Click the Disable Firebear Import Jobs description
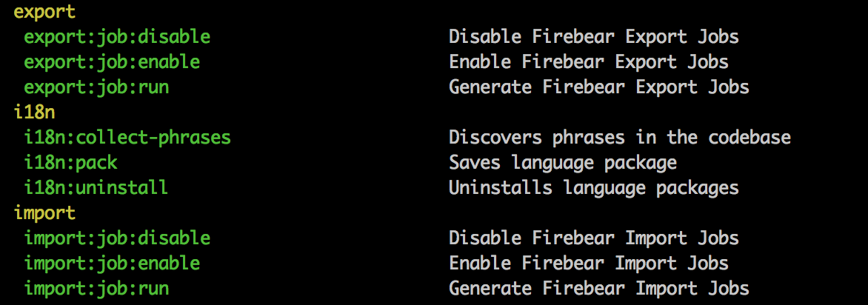868x305 pixels. tap(594, 238)
